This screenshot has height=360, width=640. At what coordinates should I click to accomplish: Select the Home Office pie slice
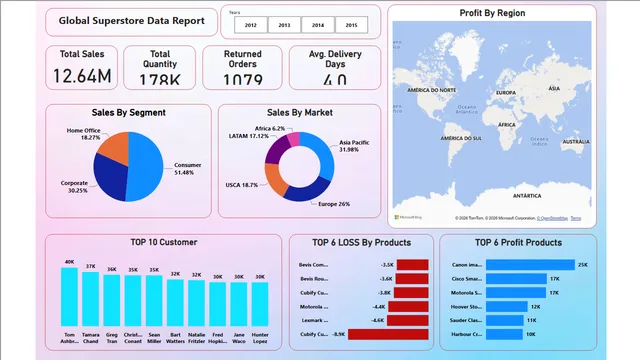point(116,147)
